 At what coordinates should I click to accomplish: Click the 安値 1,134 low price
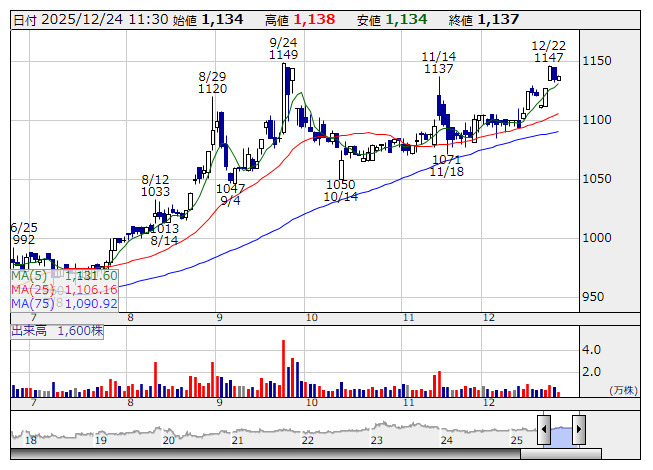[392, 20]
